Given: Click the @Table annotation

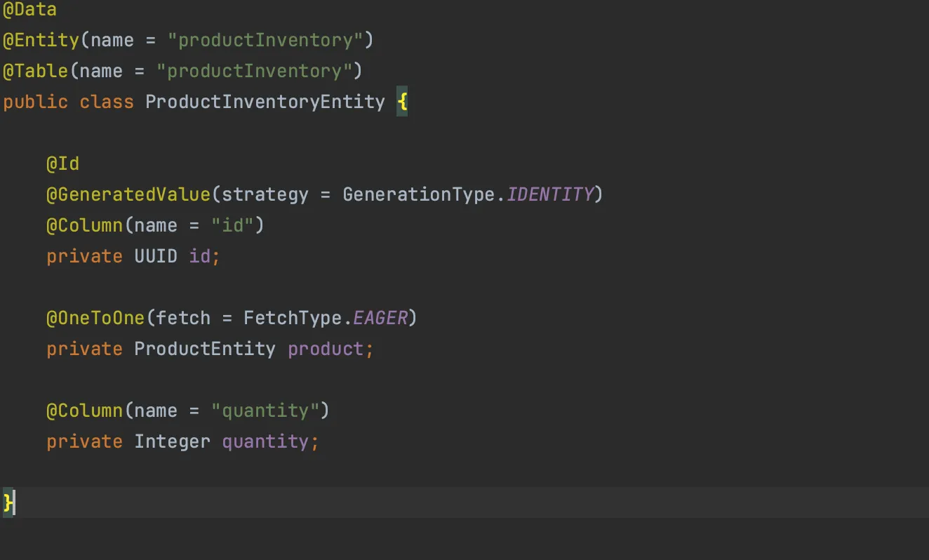Looking at the screenshot, I should (x=35, y=70).
